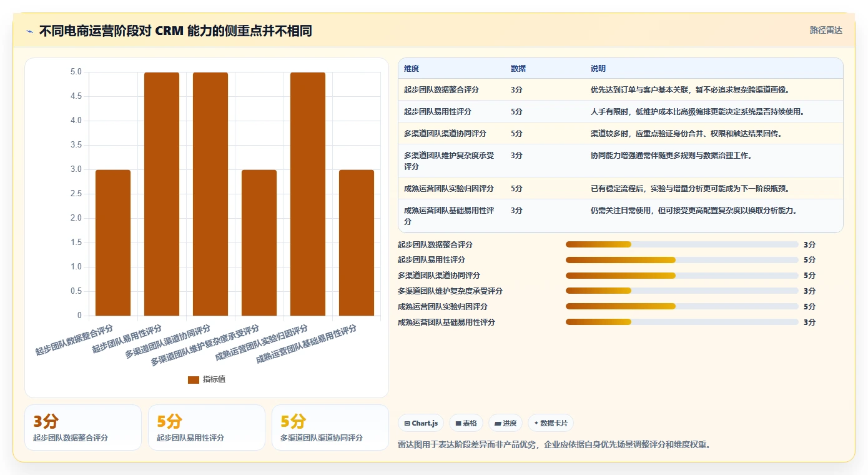Viewport: 868px width, 475px height.
Task: Click the Chart.js chip
Action: (421, 423)
